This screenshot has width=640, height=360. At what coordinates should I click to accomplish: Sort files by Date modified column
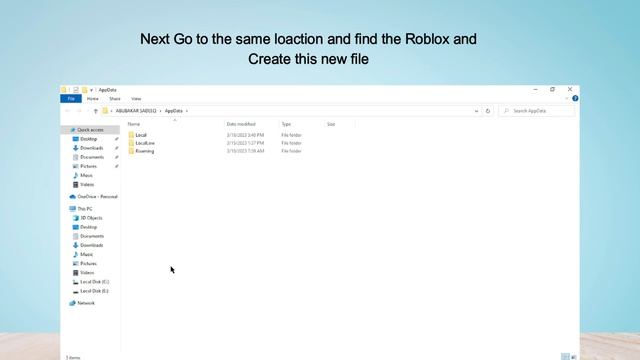tap(241, 124)
